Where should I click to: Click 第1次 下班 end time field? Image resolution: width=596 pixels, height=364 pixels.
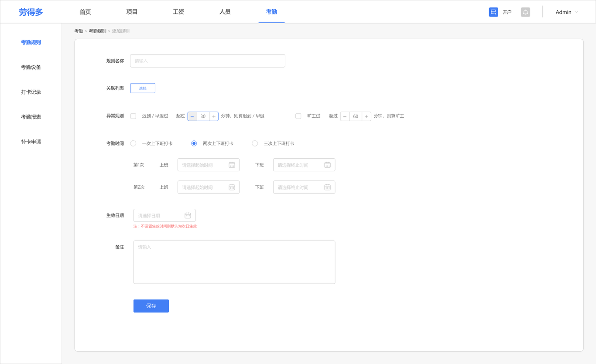click(x=304, y=165)
